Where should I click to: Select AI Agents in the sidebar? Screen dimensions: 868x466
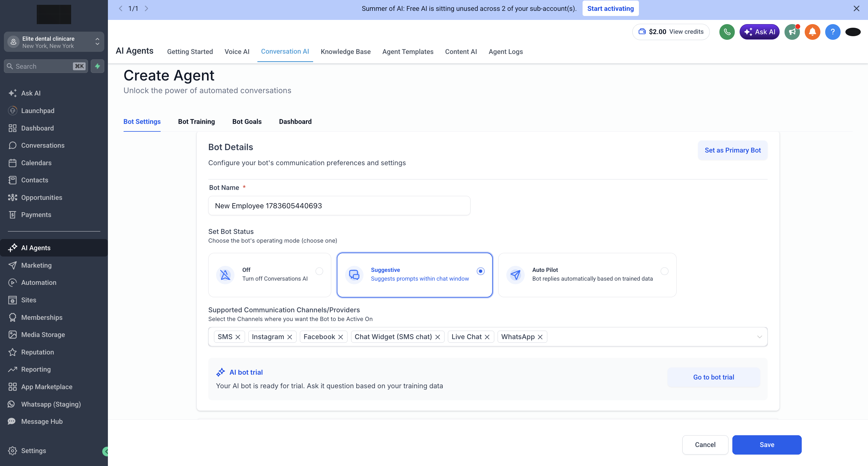[54, 248]
